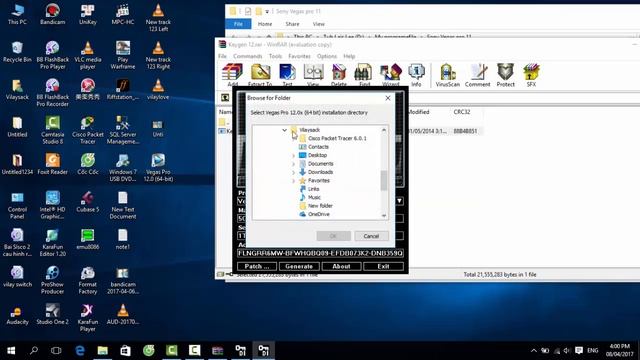The image size is (640, 360).
Task: Click the View icon in WinRAR toolbar
Action: pos(313,75)
